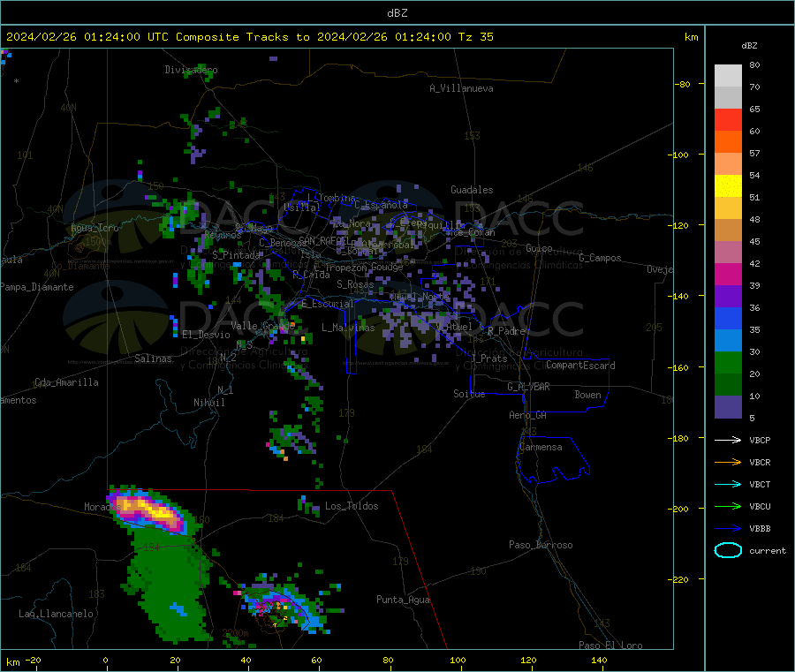Select the slate 5-10 dBZ color band
795x672 pixels.
[x=728, y=407]
